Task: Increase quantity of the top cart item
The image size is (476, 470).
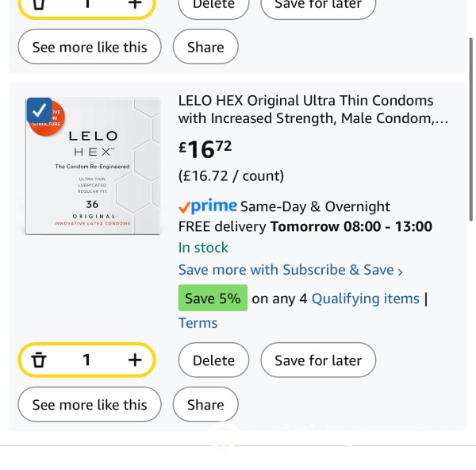Action: click(x=135, y=4)
